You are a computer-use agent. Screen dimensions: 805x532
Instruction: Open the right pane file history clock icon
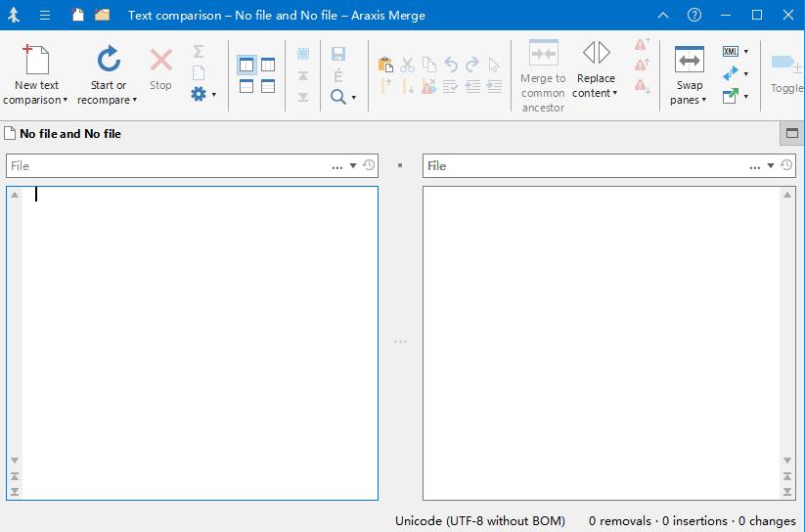tap(786, 165)
